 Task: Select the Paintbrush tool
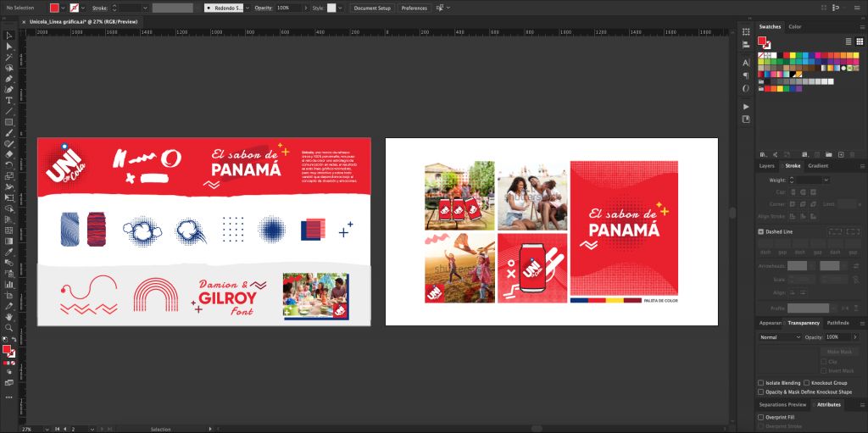8,133
